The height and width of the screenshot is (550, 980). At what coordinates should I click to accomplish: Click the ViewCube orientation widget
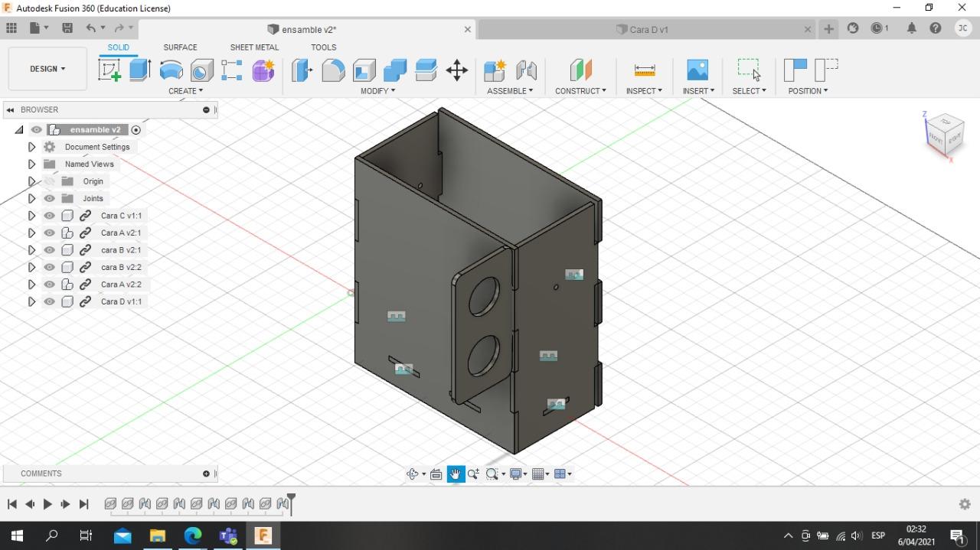(x=945, y=135)
